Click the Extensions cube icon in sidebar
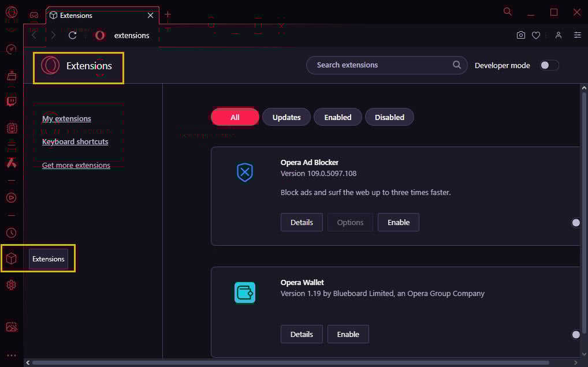Screen dimensions: 588x367 [x=11, y=259]
